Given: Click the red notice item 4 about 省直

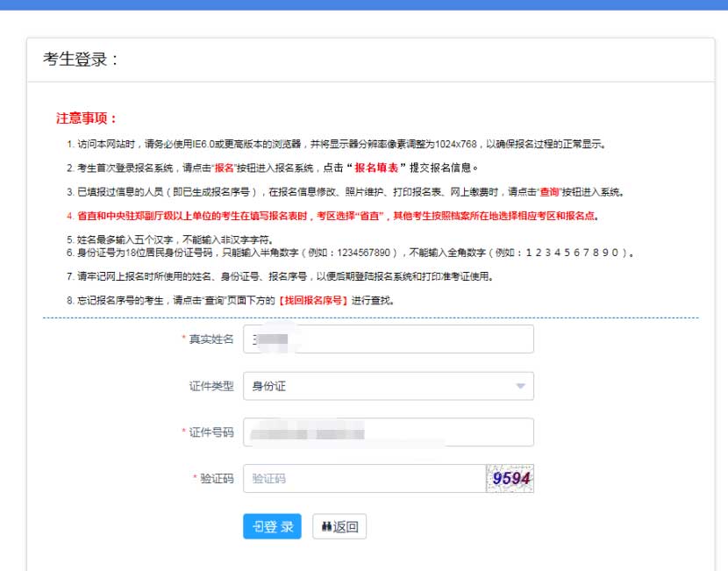Looking at the screenshot, I should click(333, 215).
